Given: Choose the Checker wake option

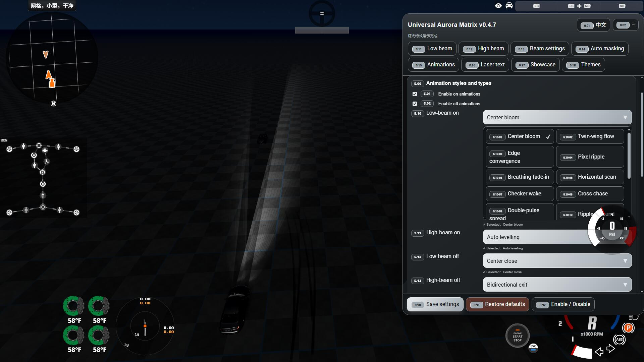Looking at the screenshot, I should [520, 194].
